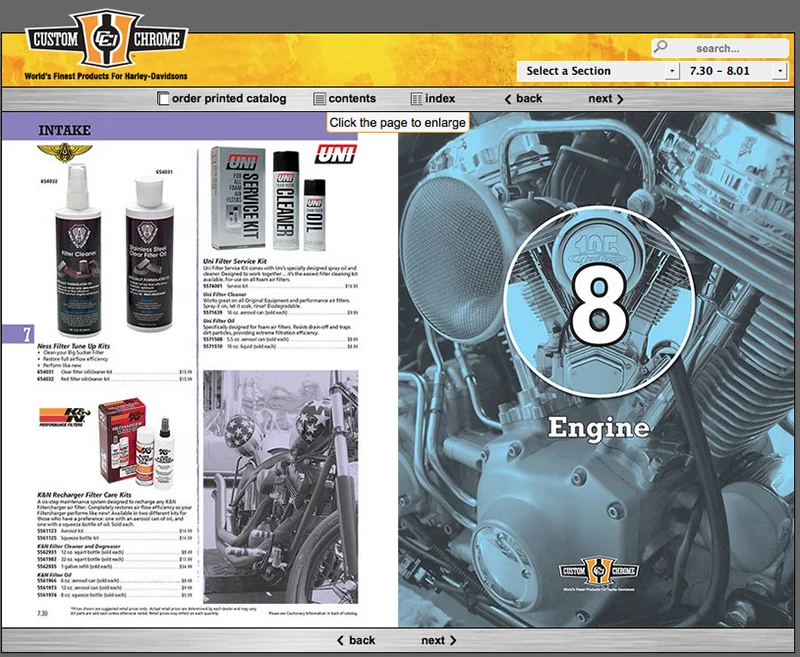Click the bottom next label
The width and height of the screenshot is (800, 657).
433,640
